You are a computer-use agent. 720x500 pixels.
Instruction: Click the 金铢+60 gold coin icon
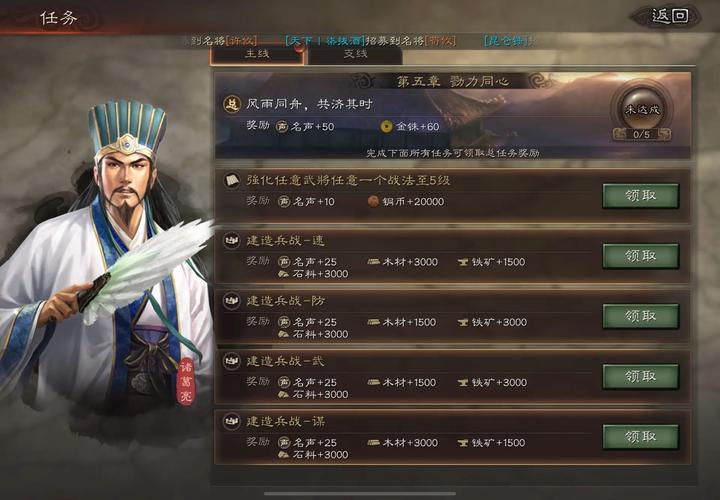(x=387, y=126)
